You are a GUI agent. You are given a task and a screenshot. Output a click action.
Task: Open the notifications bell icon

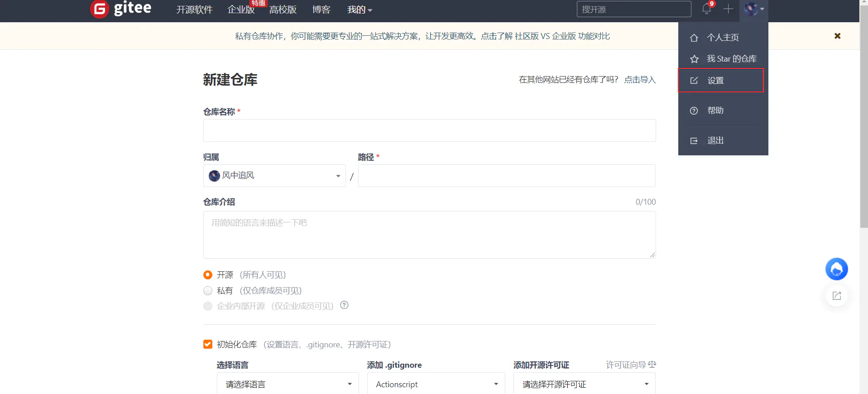pyautogui.click(x=706, y=9)
